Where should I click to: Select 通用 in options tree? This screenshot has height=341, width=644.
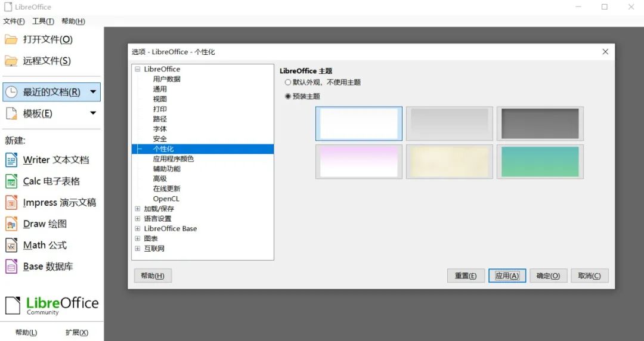pos(160,89)
